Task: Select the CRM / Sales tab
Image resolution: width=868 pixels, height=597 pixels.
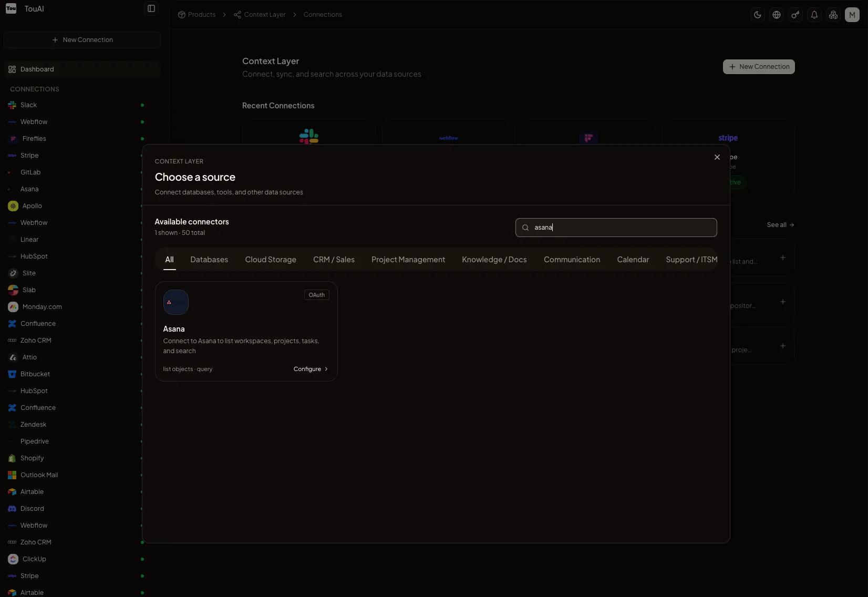Action: coord(334,260)
